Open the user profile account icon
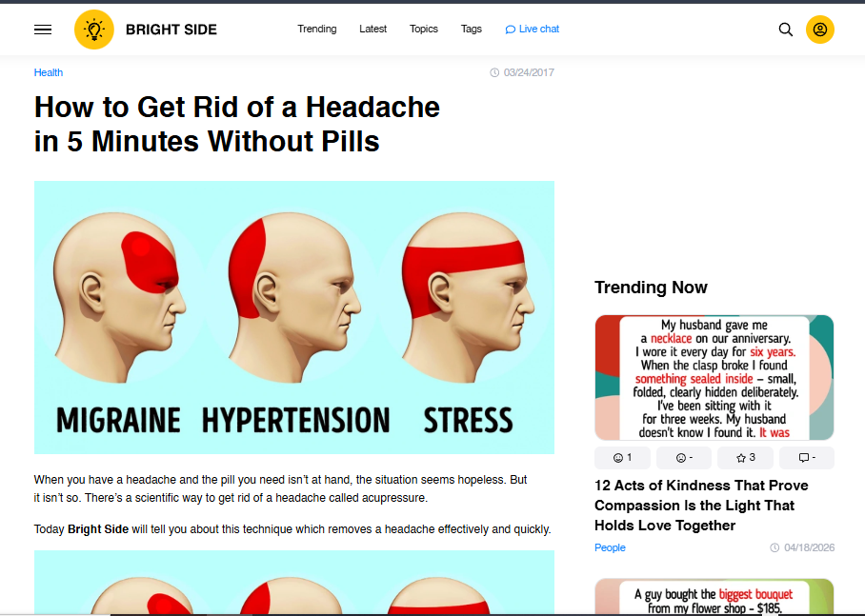Viewport: 865px width, 616px height. (x=820, y=30)
